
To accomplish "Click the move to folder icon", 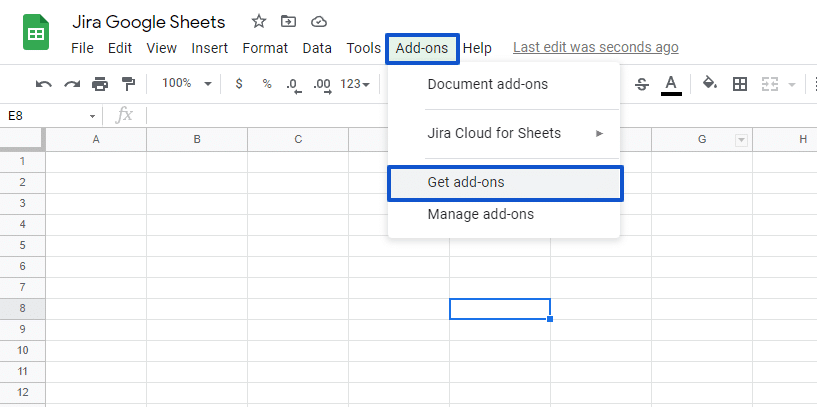I will point(288,21).
